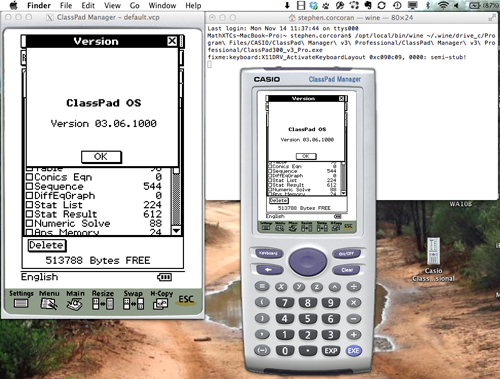Tap the multiplication key on the calculator
This screenshot has width=500, height=379.
[354, 302]
